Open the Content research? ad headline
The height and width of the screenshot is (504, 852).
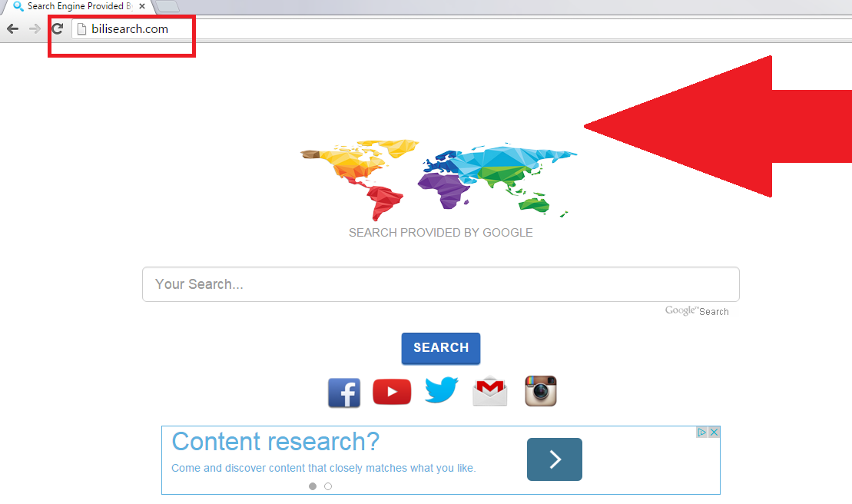pos(275,442)
